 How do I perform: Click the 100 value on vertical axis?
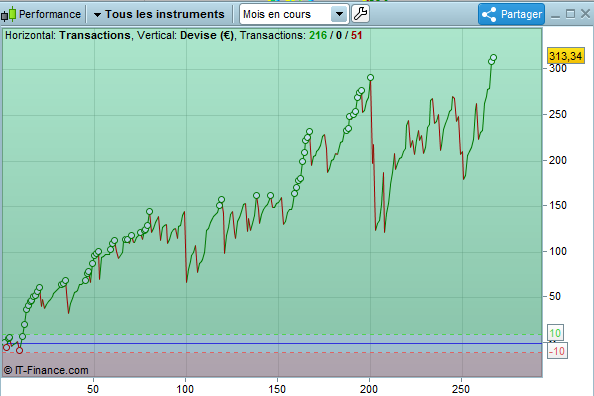point(558,252)
